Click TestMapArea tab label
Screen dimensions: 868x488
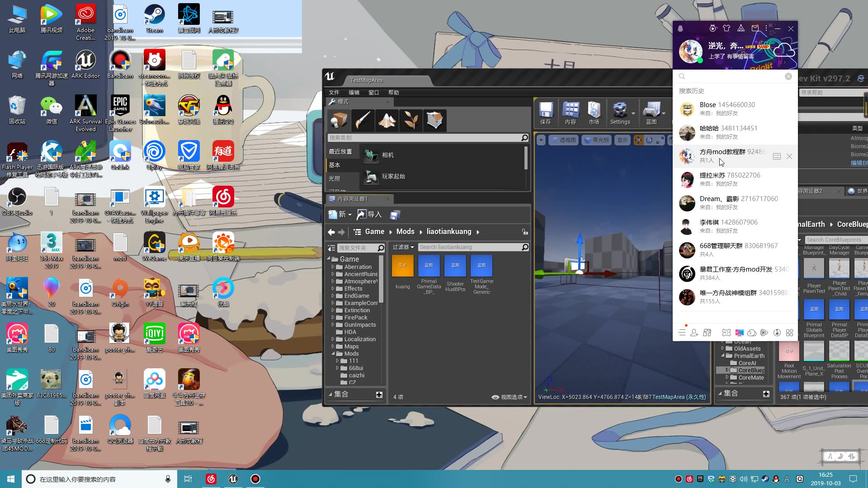(x=367, y=80)
